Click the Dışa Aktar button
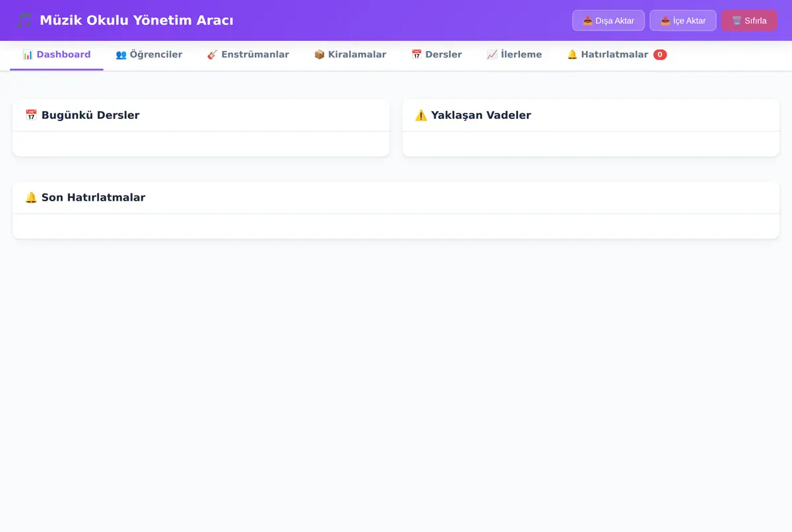 point(609,20)
